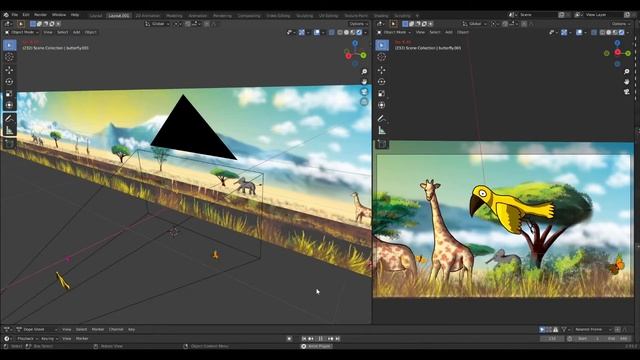Activate Select Box tool in left viewport
This screenshot has width=640, height=360.
(x=9, y=45)
